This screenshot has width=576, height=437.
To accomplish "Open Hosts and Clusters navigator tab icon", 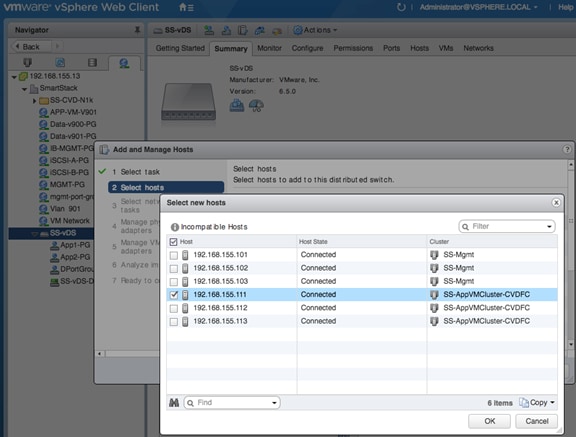I will pyautogui.click(x=28, y=62).
